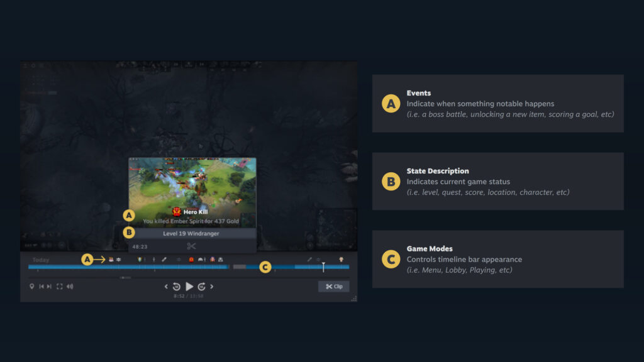Click the right chevron beside the forward button

tap(212, 287)
